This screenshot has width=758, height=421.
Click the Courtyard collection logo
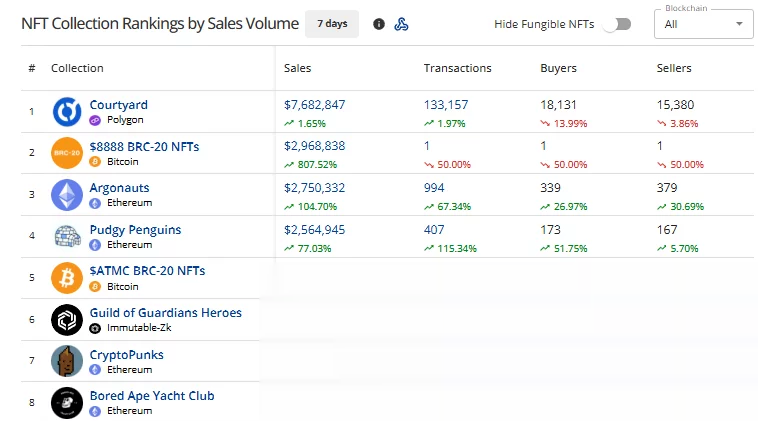(x=67, y=112)
